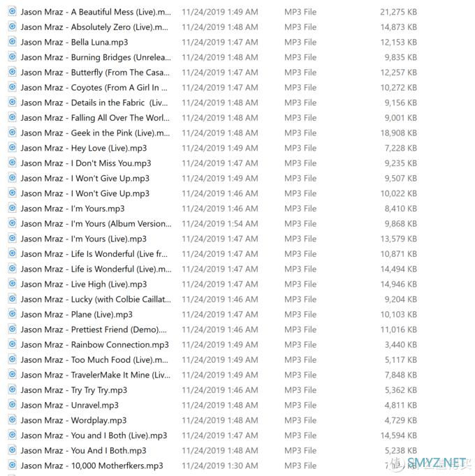
Task: Select the date cell in the I'm Yours.mp3 row
Action: point(220,209)
